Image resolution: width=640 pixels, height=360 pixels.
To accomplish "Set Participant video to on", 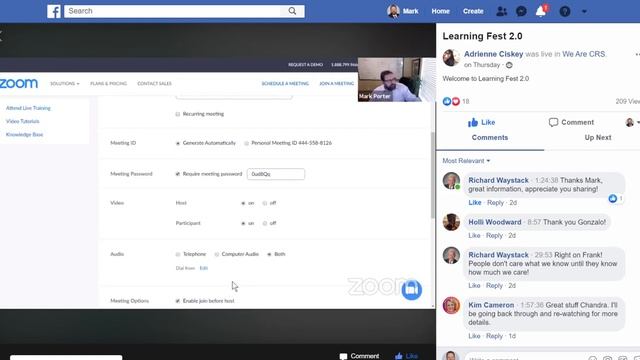I will pyautogui.click(x=243, y=224).
